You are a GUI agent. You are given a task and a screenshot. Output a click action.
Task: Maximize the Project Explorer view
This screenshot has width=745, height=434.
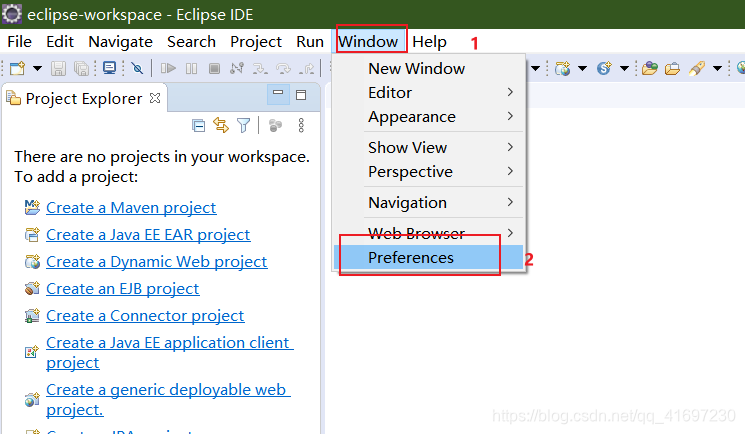click(301, 95)
